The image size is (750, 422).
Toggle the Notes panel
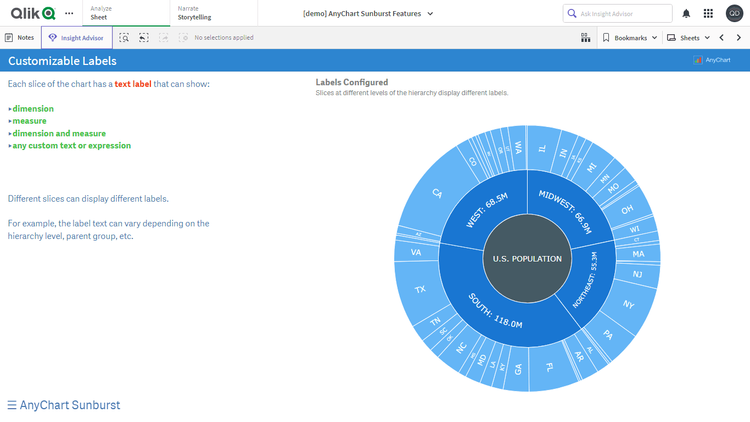(20, 37)
